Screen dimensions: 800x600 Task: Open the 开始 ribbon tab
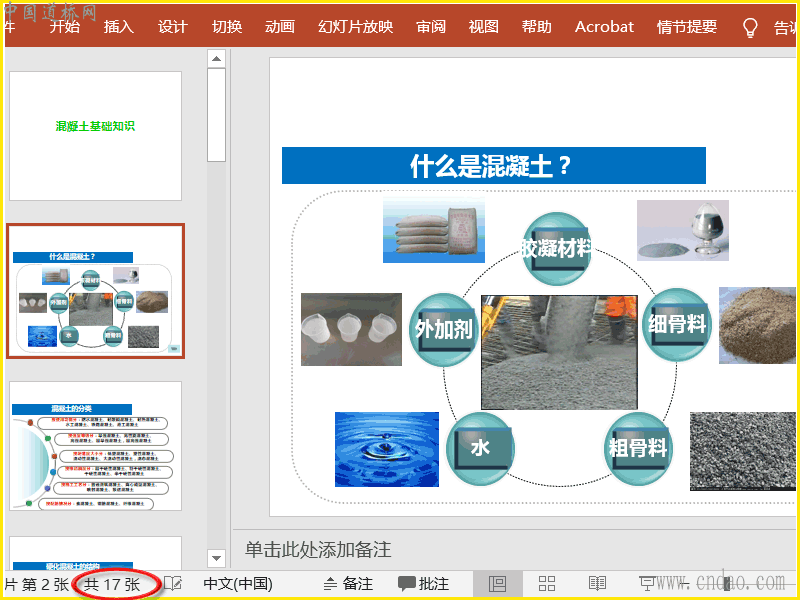[x=65, y=27]
